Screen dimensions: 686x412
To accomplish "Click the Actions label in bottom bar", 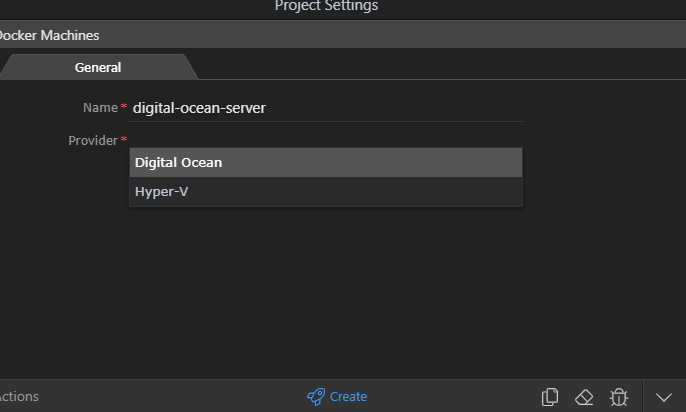I will pos(19,397).
